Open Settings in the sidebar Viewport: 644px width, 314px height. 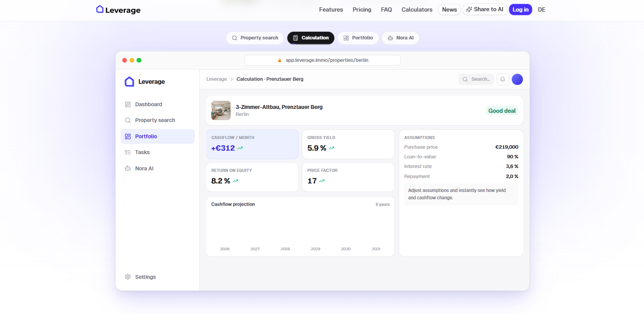(x=157, y=277)
